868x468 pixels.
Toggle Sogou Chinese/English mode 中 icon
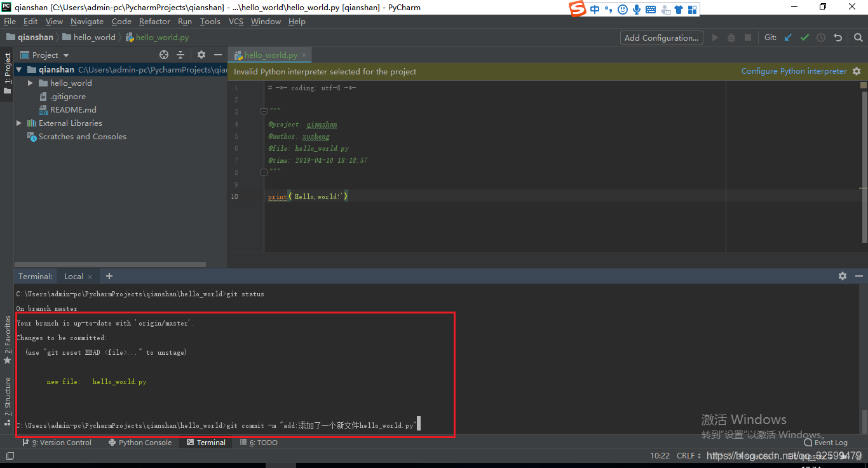click(x=595, y=10)
